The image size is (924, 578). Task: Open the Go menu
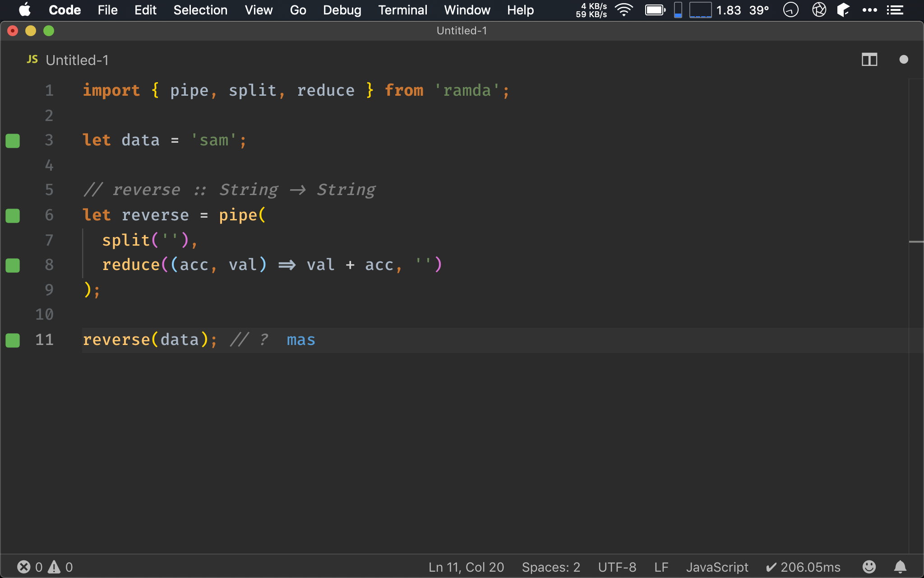(x=298, y=10)
